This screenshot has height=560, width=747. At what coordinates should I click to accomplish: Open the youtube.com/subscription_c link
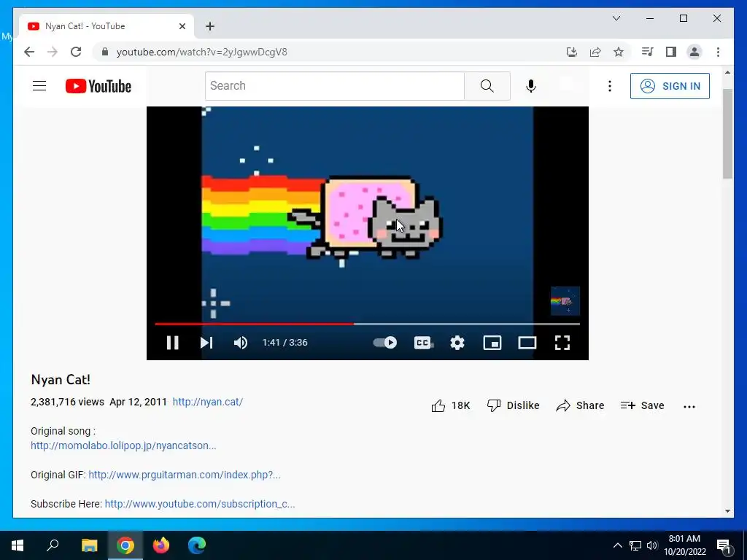200,504
